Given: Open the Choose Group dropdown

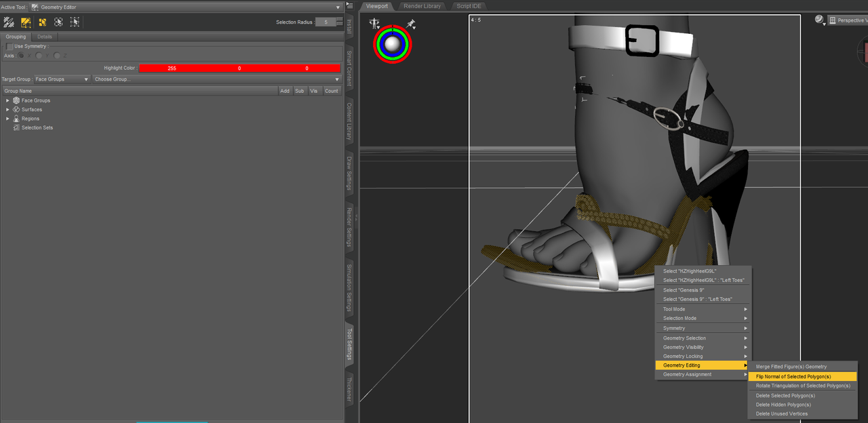Looking at the screenshot, I should pos(216,79).
